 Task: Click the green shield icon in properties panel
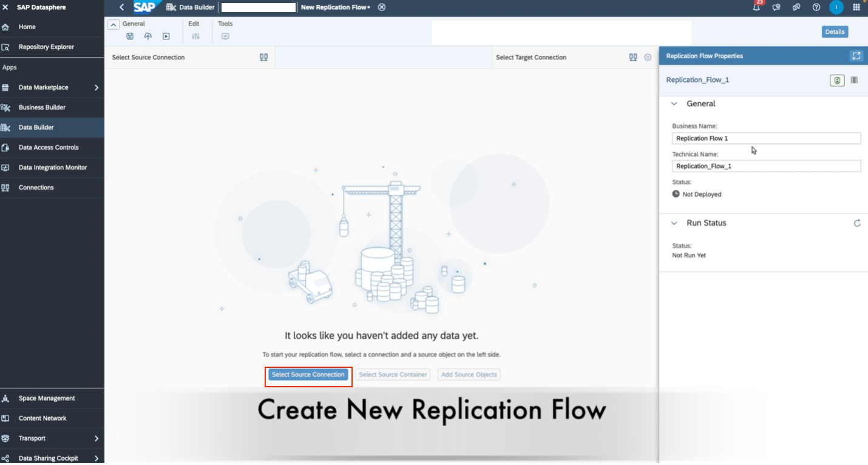point(836,80)
